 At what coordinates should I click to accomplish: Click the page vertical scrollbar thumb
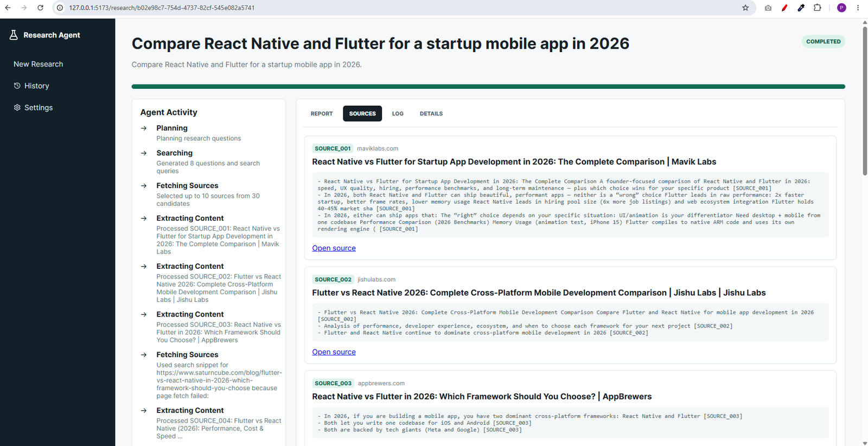point(865,101)
